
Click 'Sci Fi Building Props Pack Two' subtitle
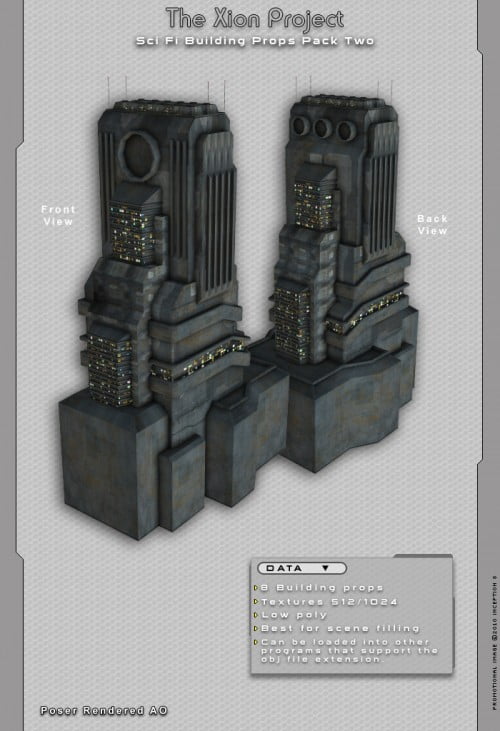click(x=255, y=41)
